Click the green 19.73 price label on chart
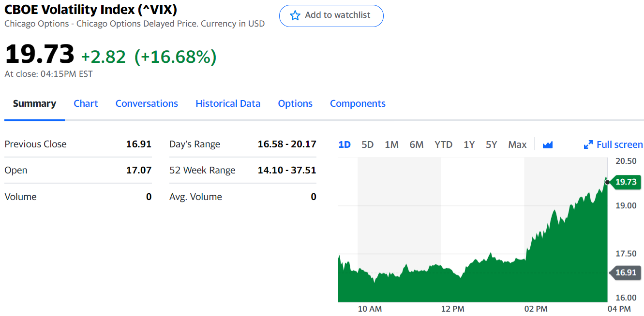 626,182
